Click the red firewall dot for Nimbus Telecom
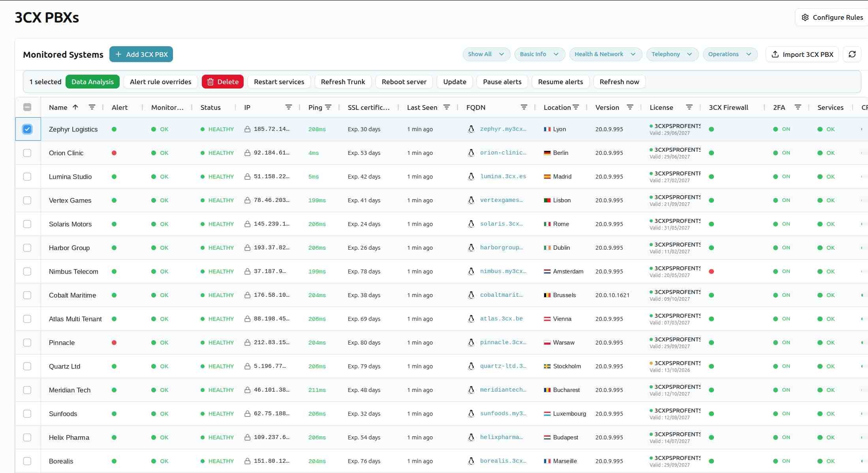The width and height of the screenshot is (868, 473). pos(711,271)
